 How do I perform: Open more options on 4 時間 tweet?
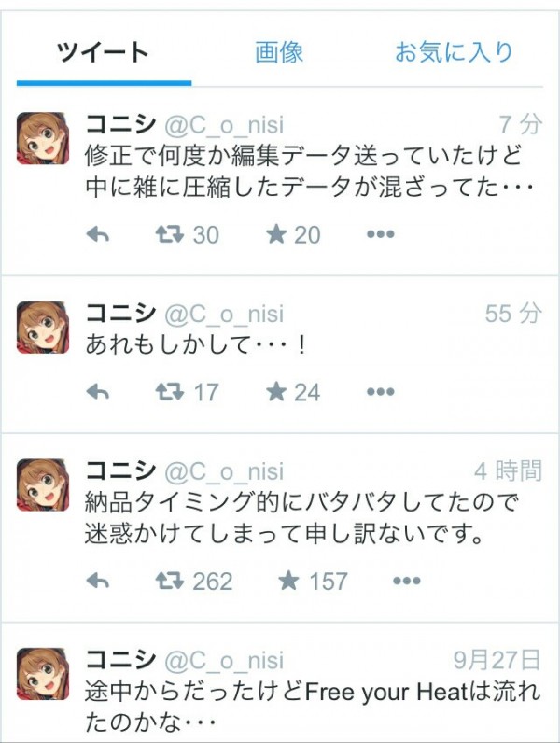406,582
